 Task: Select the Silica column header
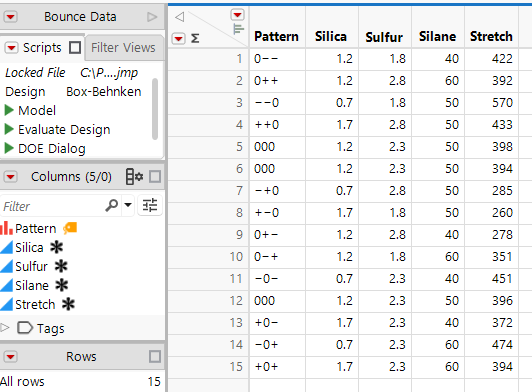[331, 36]
